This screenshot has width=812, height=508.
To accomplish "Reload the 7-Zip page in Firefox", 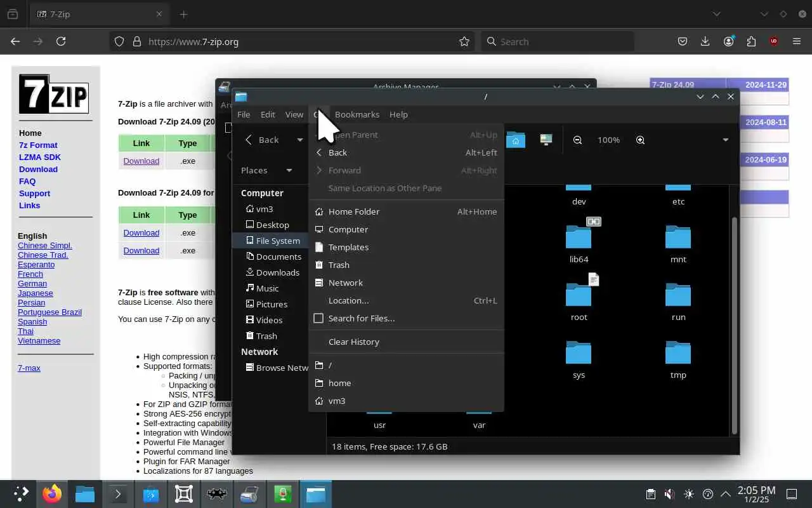I will pos(61,41).
